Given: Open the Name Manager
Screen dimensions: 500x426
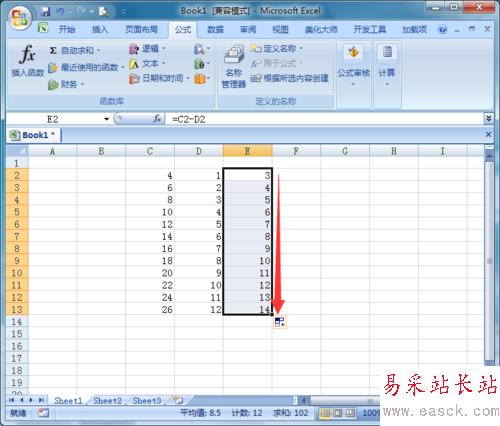Looking at the screenshot, I should pyautogui.click(x=234, y=66).
